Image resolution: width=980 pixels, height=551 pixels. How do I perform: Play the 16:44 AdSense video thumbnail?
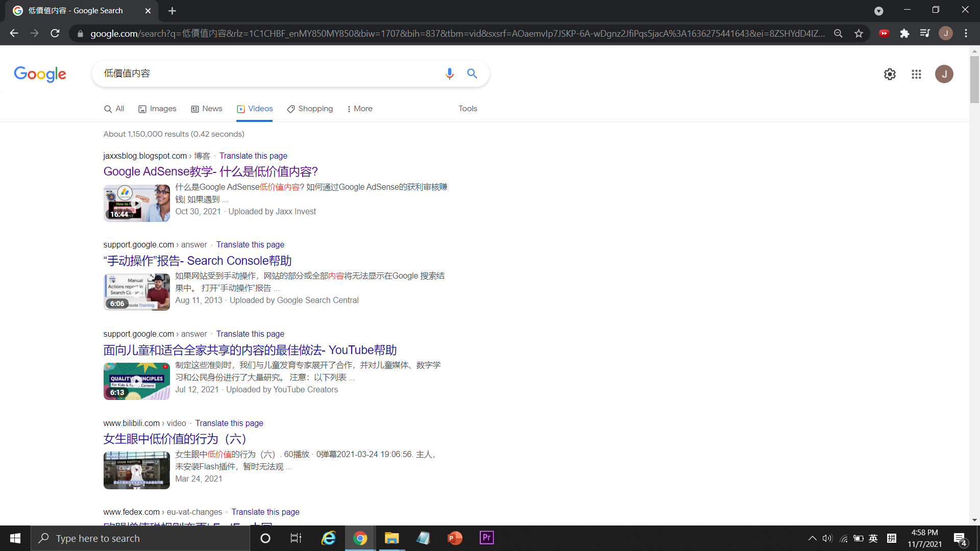(136, 203)
